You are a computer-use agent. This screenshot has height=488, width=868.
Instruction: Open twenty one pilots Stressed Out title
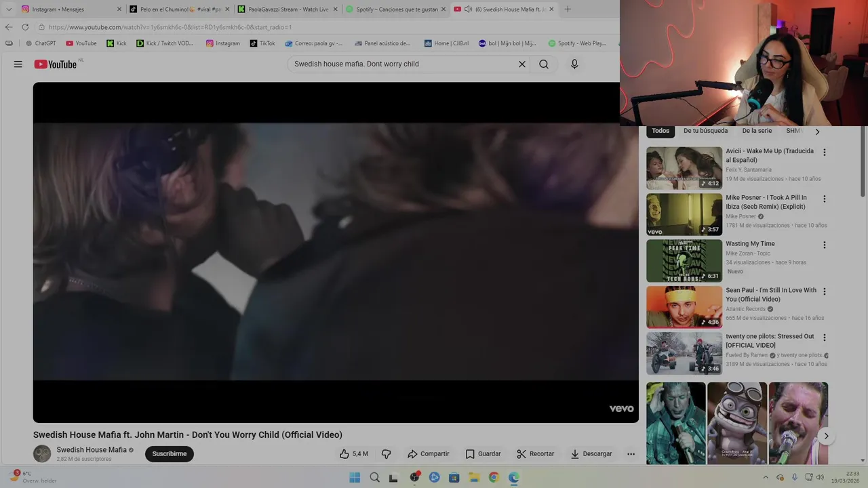(770, 341)
